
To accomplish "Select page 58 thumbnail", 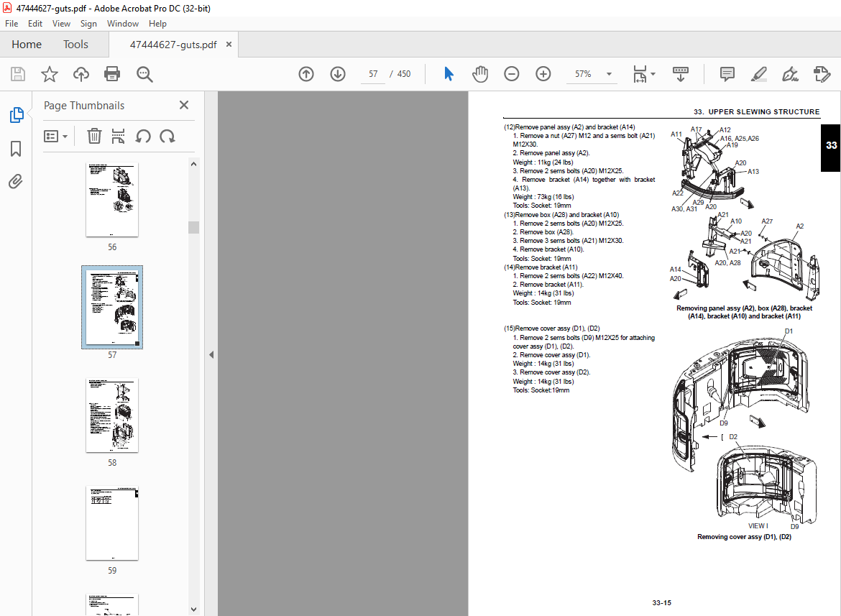I will pyautogui.click(x=112, y=415).
